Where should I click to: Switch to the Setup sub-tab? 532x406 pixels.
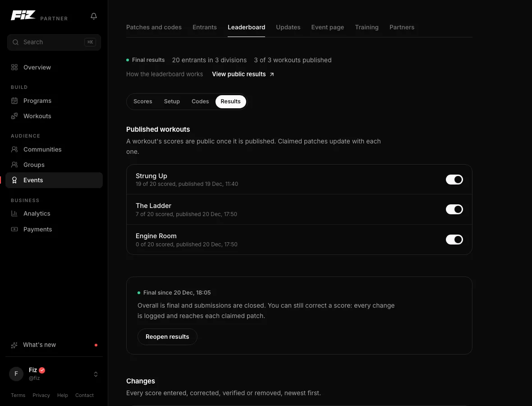[x=172, y=101]
